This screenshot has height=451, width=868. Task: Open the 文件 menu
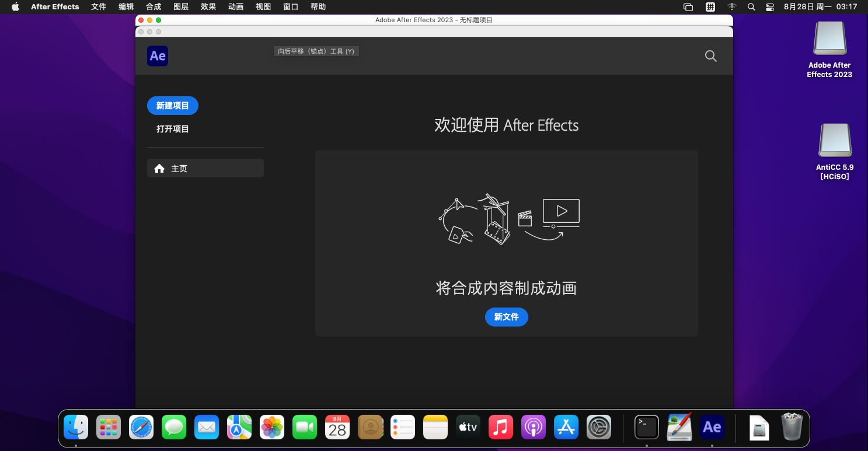coord(99,7)
